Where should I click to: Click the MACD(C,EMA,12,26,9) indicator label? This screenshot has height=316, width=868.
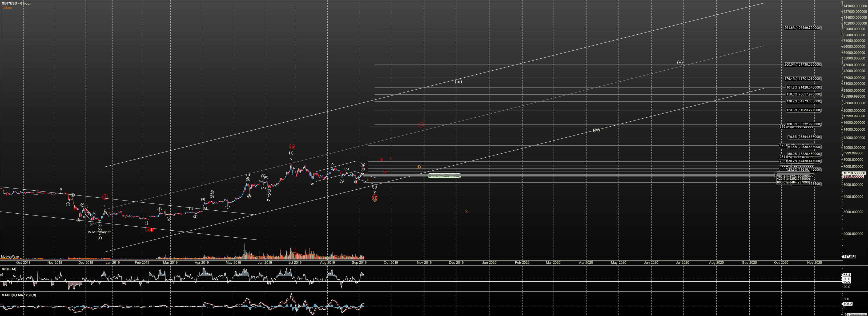click(x=19, y=295)
